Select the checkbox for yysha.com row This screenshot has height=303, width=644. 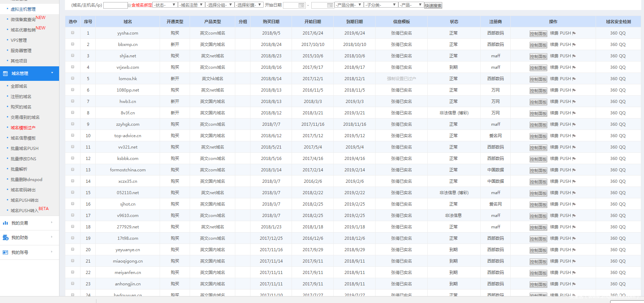[x=73, y=33]
